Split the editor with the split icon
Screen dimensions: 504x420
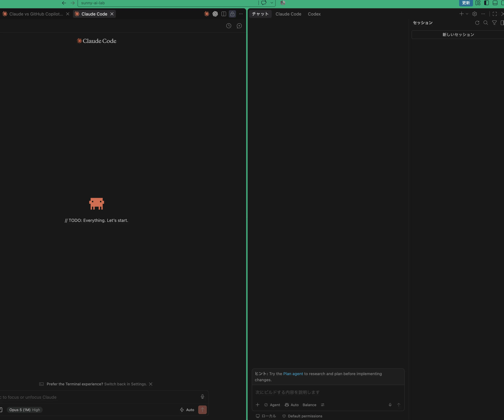pyautogui.click(x=224, y=14)
